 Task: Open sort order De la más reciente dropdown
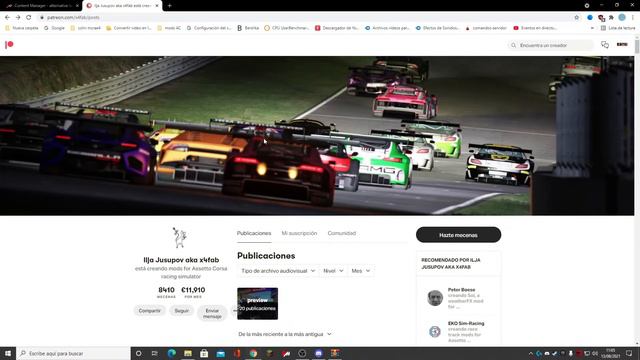point(284,334)
